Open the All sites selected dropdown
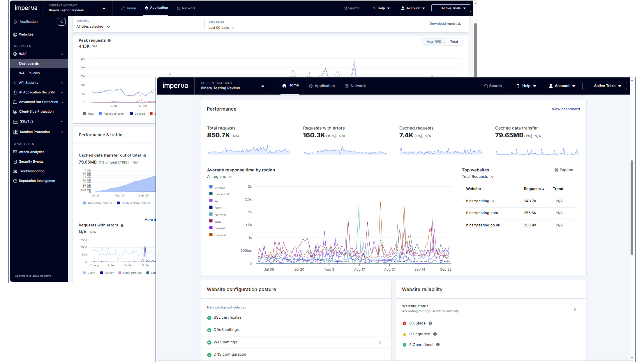The image size is (644, 362). point(93,27)
